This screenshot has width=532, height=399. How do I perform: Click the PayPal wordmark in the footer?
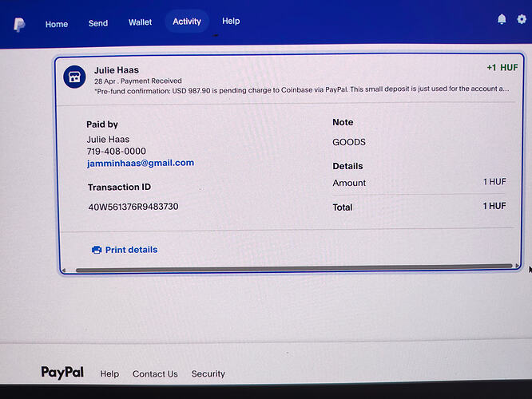(x=62, y=373)
